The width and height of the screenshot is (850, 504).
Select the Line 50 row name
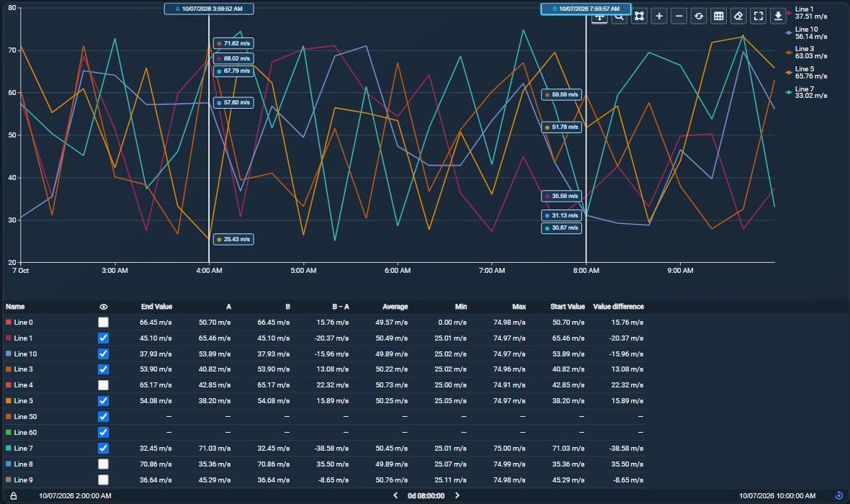[25, 417]
